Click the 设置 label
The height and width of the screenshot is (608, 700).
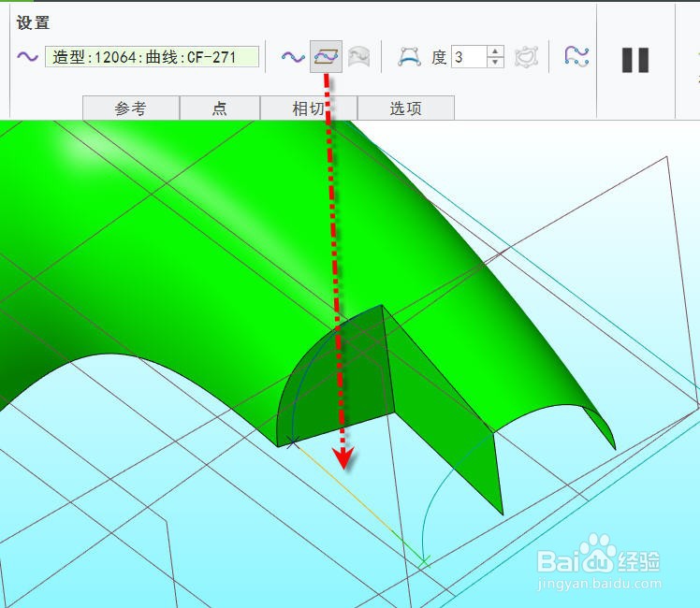33,22
